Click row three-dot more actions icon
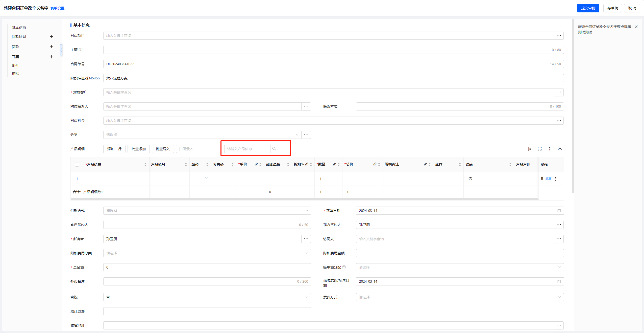This screenshot has width=644, height=333. click(556, 179)
